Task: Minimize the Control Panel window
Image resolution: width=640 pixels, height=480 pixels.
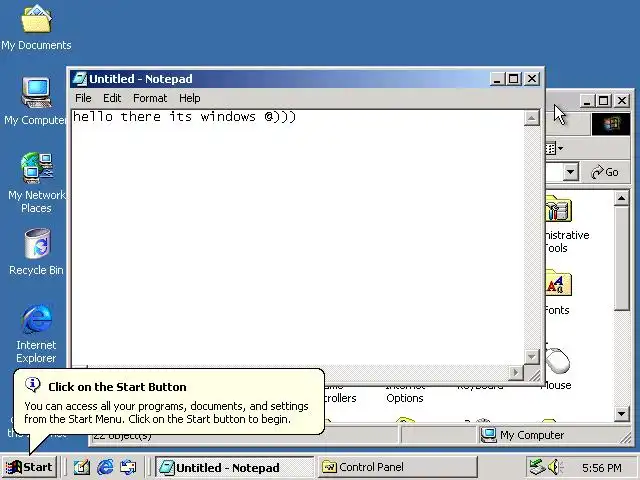Action: click(x=587, y=100)
